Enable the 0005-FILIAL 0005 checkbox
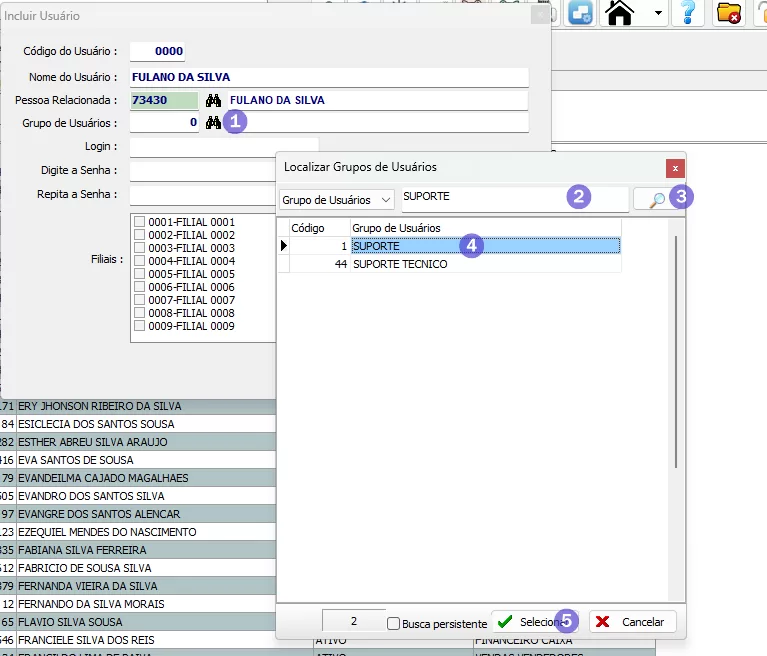This screenshot has height=656, width=767. click(140, 274)
